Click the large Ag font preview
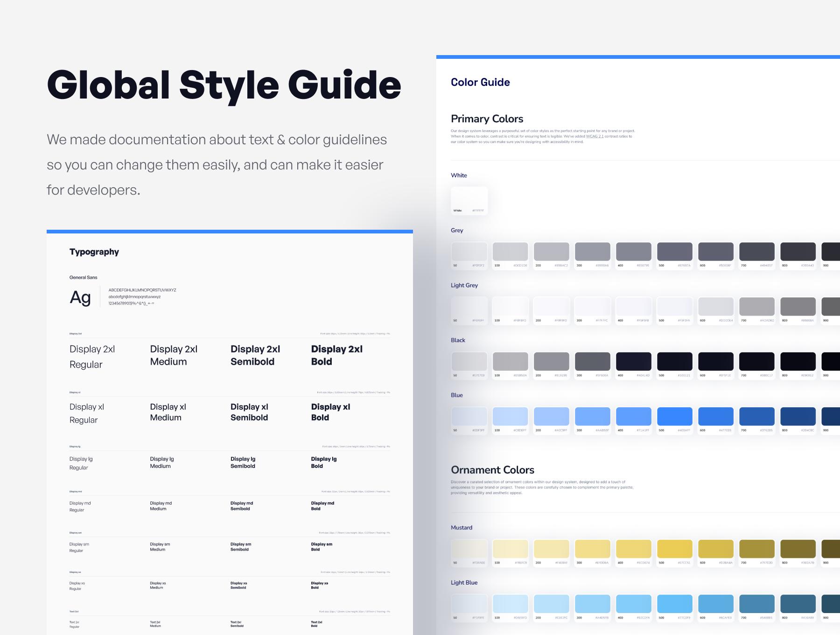Image resolution: width=840 pixels, height=635 pixels. click(80, 297)
